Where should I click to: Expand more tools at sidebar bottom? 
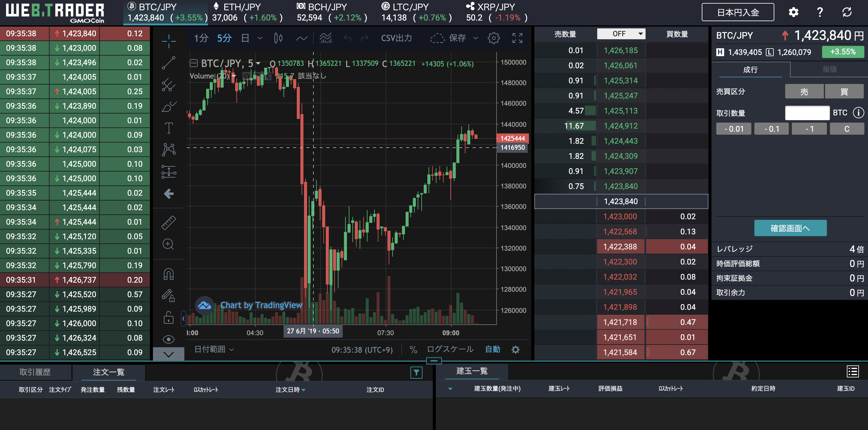tap(169, 354)
